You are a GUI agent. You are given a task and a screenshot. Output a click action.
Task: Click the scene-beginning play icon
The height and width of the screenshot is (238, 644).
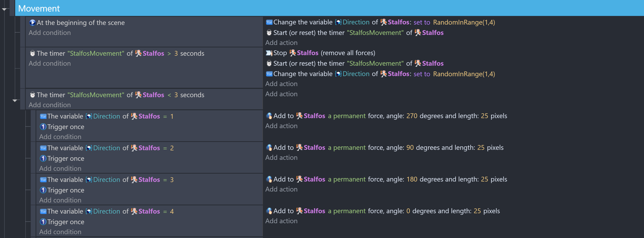point(32,23)
